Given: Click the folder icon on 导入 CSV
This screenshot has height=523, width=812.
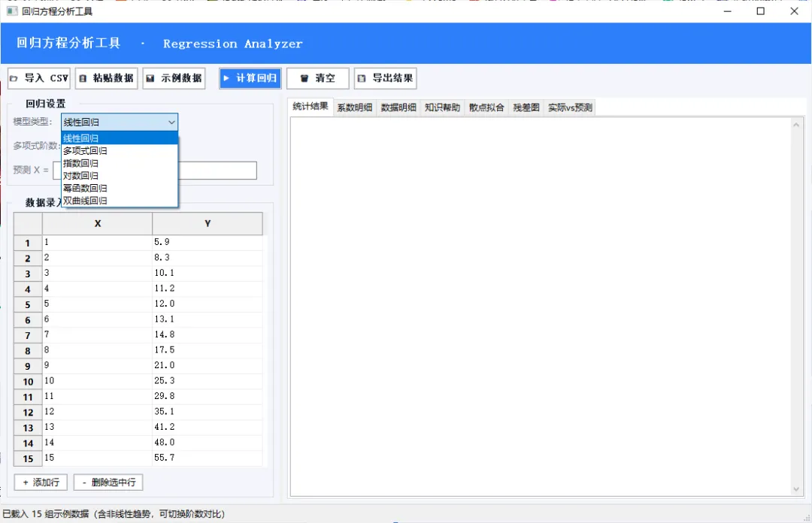Looking at the screenshot, I should coord(14,79).
